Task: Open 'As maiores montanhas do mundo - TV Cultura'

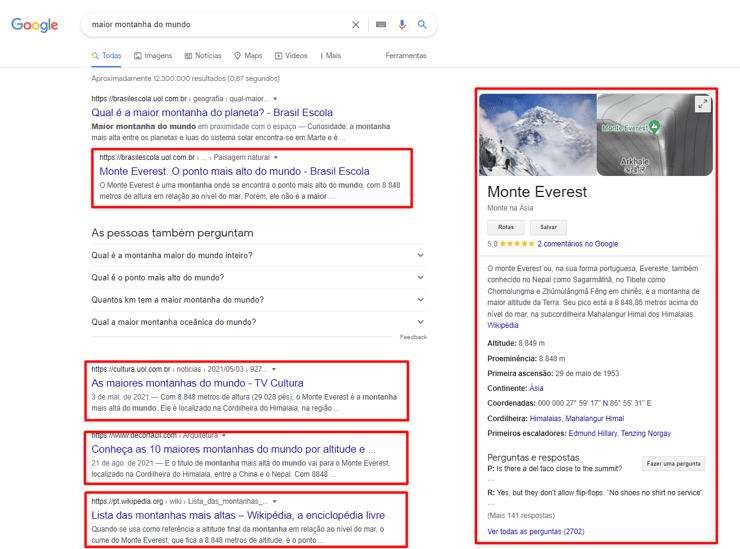Action: pos(197,383)
